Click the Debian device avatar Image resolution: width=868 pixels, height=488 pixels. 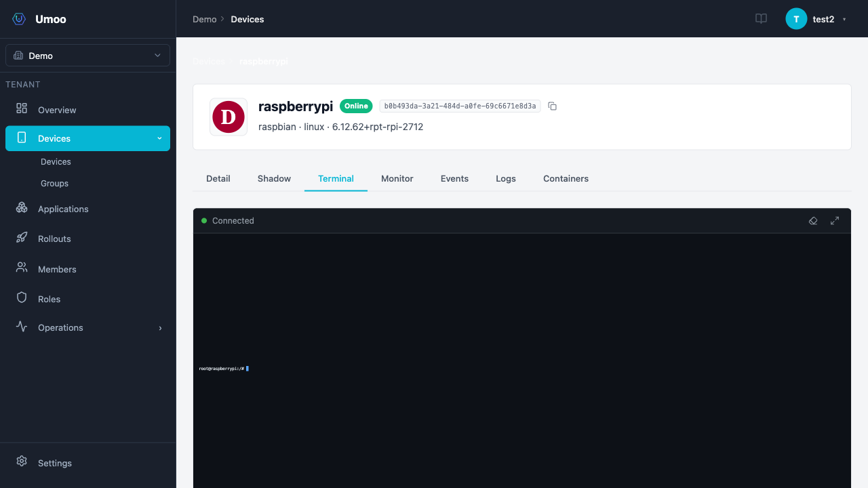coord(229,117)
